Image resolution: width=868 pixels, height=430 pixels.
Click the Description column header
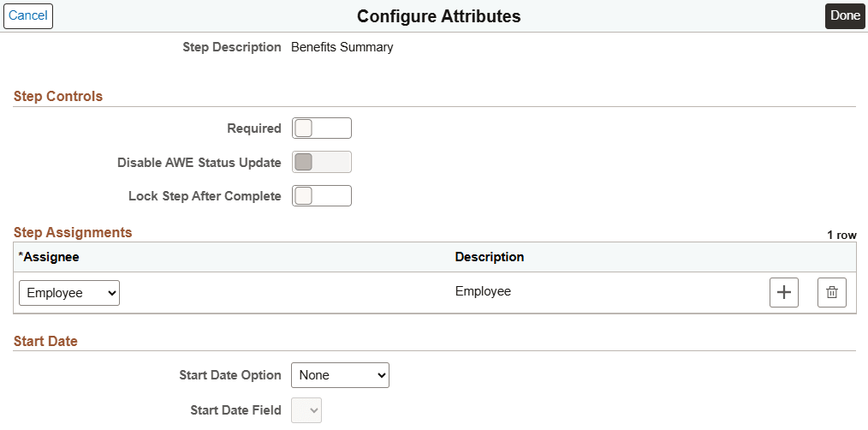coord(490,257)
